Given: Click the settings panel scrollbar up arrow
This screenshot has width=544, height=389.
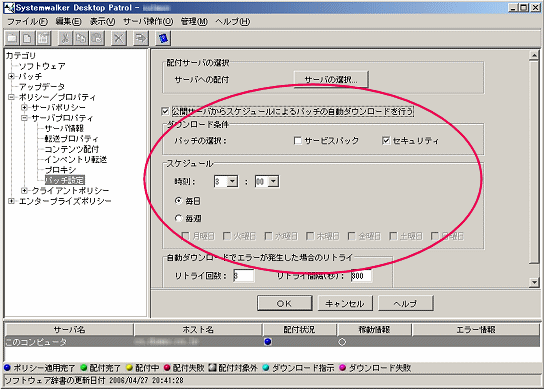Looking at the screenshot, I should (534, 56).
